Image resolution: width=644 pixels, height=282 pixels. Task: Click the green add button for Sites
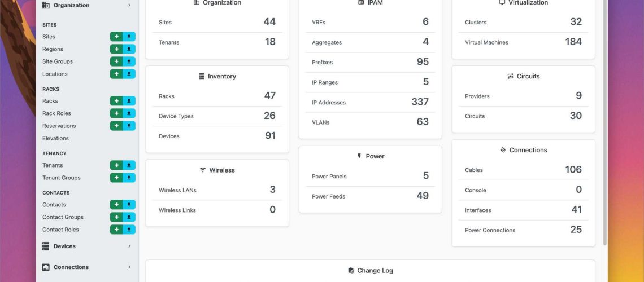coord(116,37)
